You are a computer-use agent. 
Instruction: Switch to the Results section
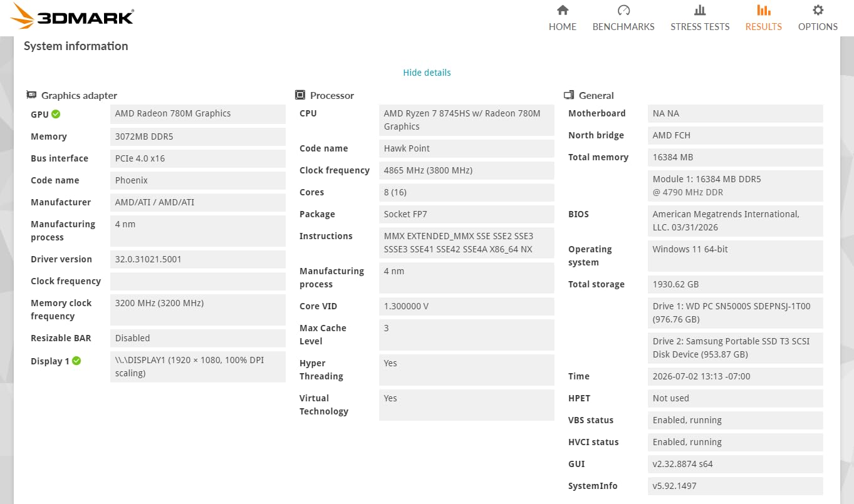tap(764, 18)
